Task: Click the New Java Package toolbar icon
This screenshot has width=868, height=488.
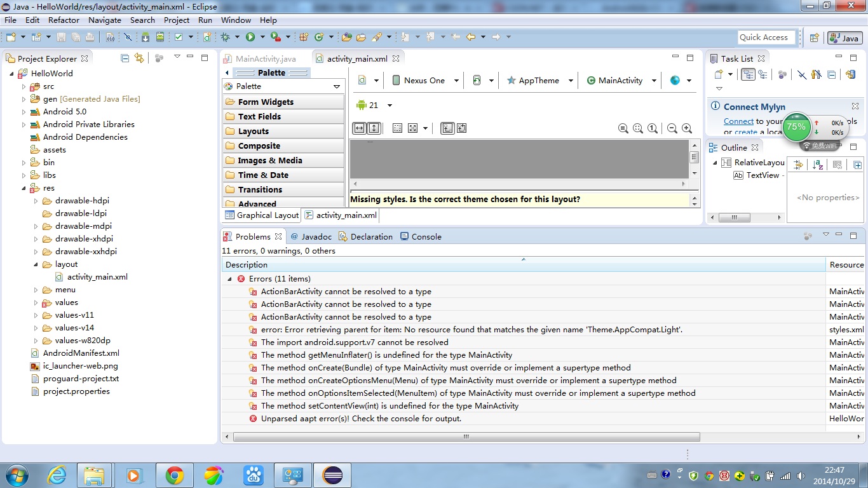Action: 304,37
